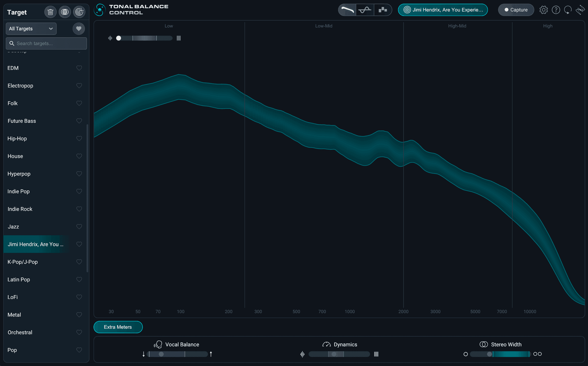Image resolution: width=588 pixels, height=366 pixels.
Task: Open the settings gear
Action: [x=543, y=10]
